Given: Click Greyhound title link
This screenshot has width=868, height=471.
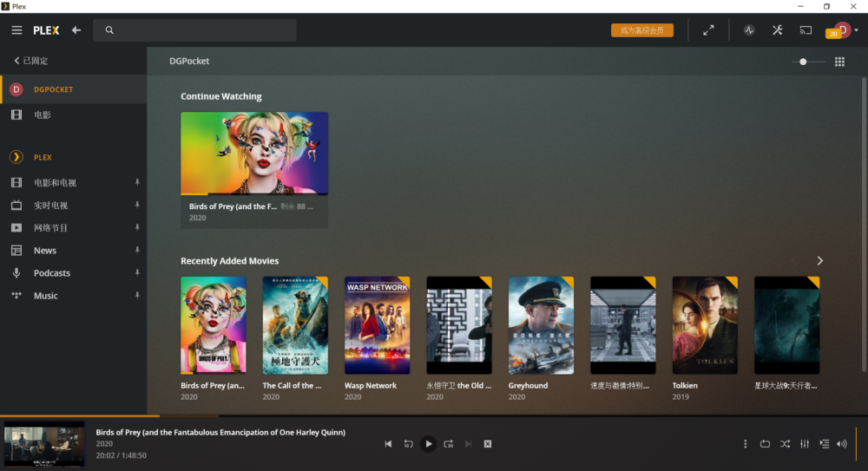Looking at the screenshot, I should coord(528,386).
